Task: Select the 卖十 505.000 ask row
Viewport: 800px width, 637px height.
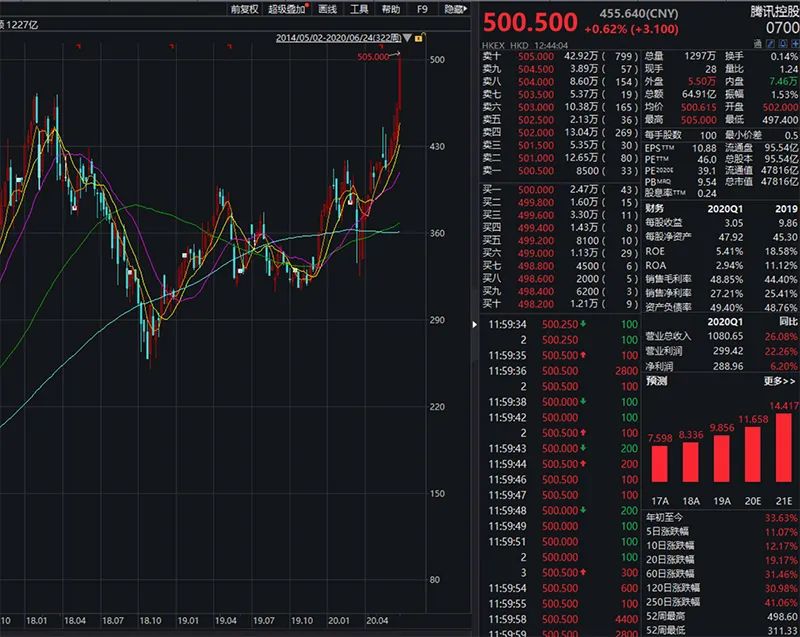Action: click(x=560, y=56)
